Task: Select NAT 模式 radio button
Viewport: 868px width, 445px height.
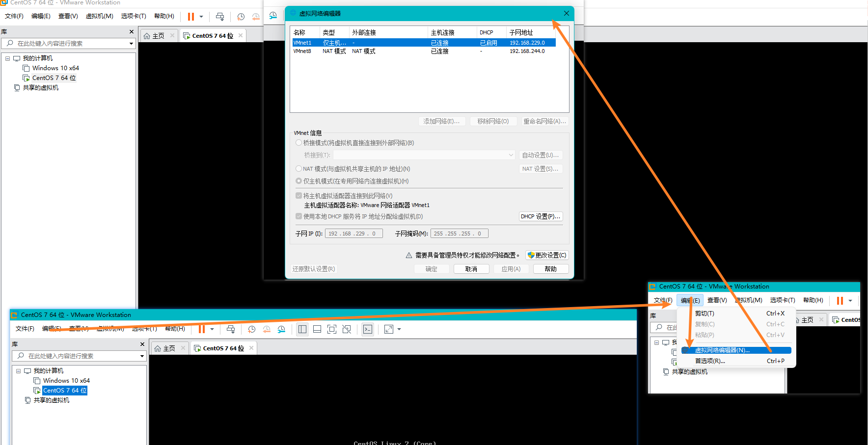Action: pyautogui.click(x=298, y=168)
